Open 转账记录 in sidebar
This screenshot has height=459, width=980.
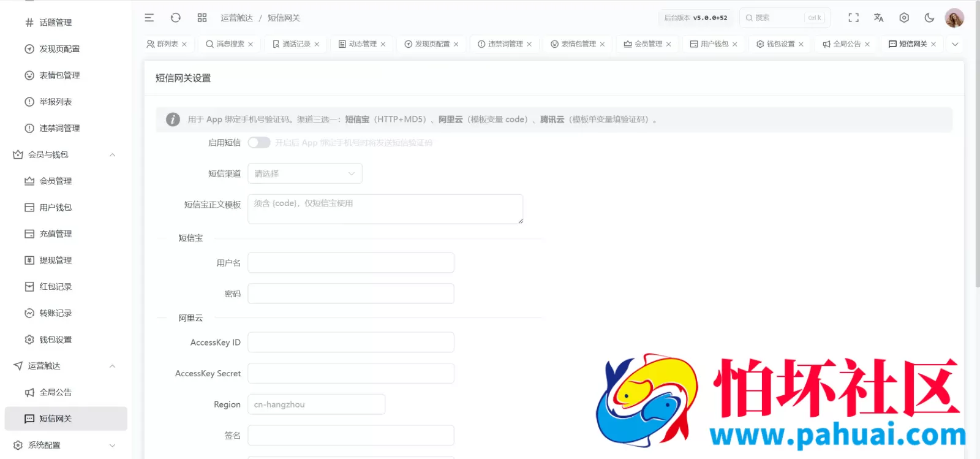(66, 313)
